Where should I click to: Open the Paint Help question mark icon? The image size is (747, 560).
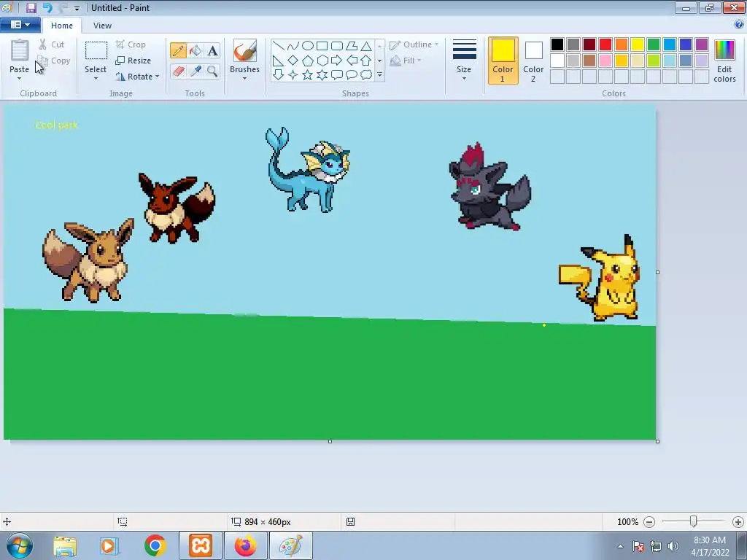pos(739,24)
